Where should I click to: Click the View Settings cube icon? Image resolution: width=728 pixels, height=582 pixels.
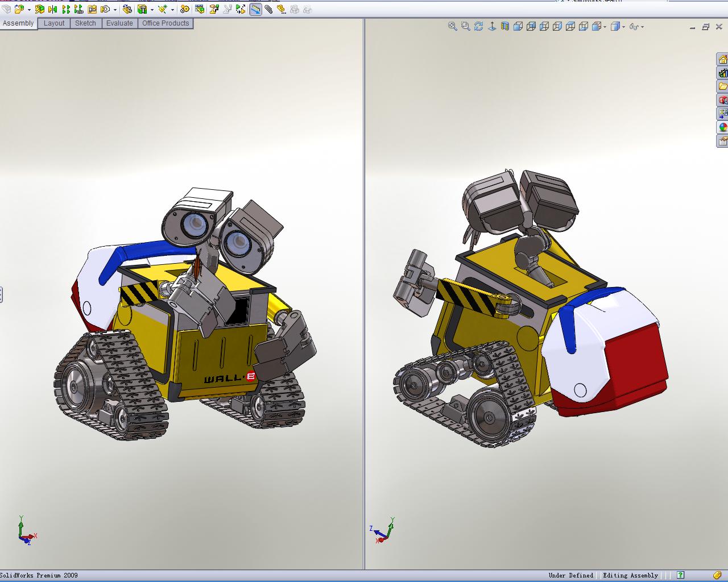point(615,26)
